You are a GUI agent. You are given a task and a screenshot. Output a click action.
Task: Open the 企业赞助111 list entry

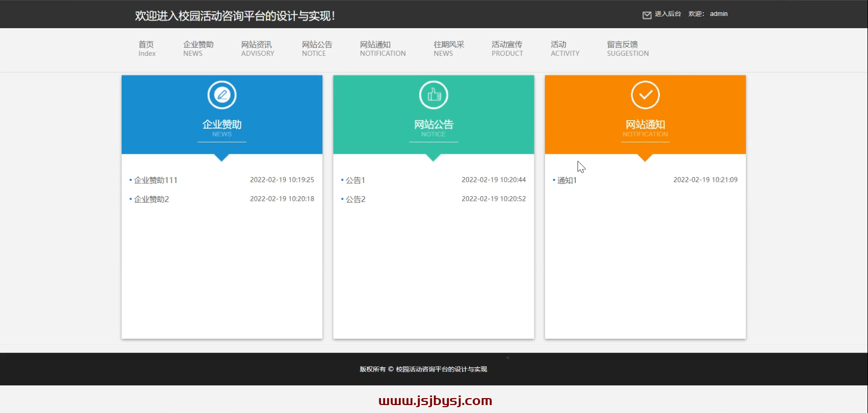(x=156, y=180)
